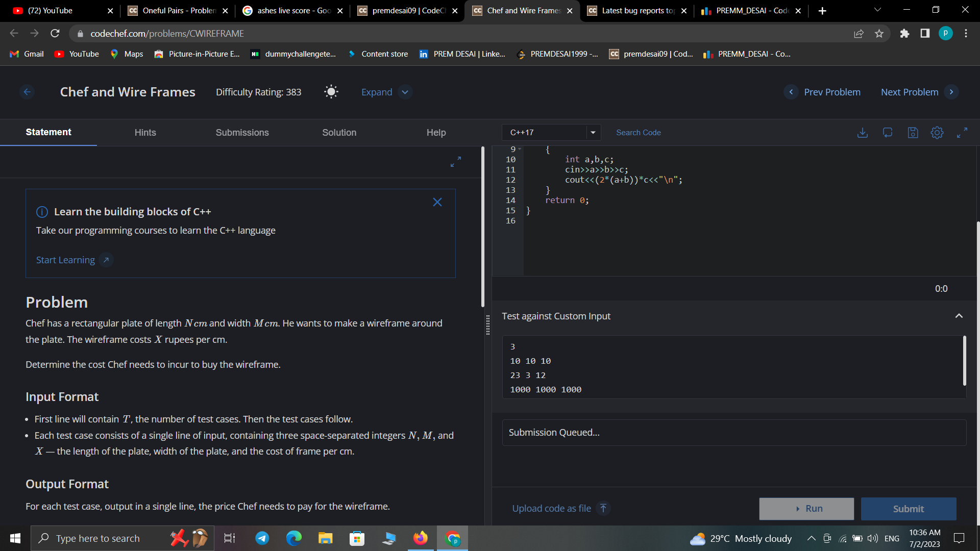Open the C++17 language dropdown
The width and height of the screenshot is (980, 551).
(x=551, y=133)
